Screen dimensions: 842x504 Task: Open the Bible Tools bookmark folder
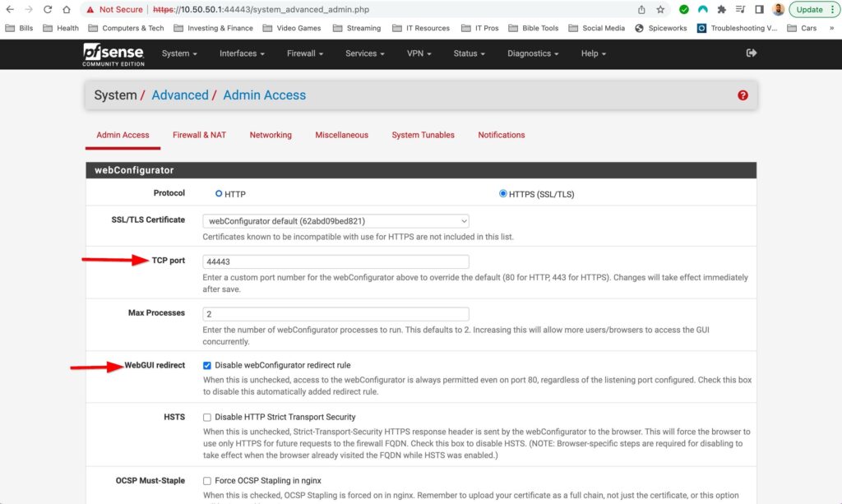533,28
